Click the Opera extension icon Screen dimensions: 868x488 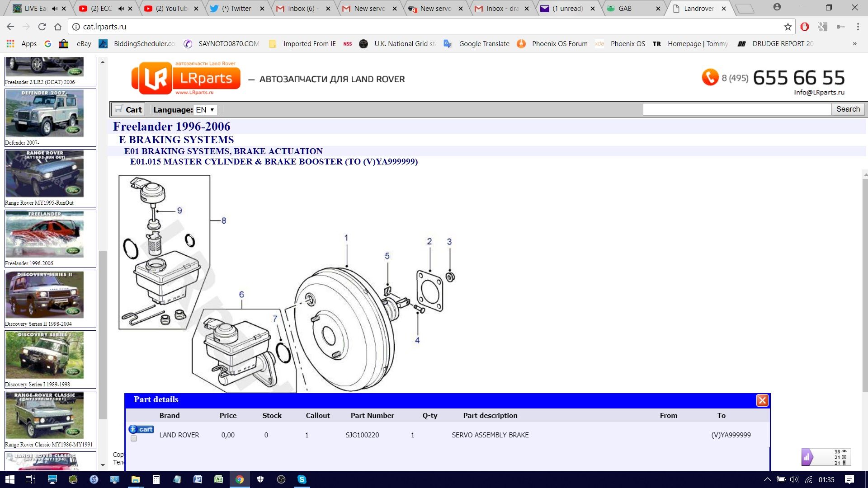[805, 27]
